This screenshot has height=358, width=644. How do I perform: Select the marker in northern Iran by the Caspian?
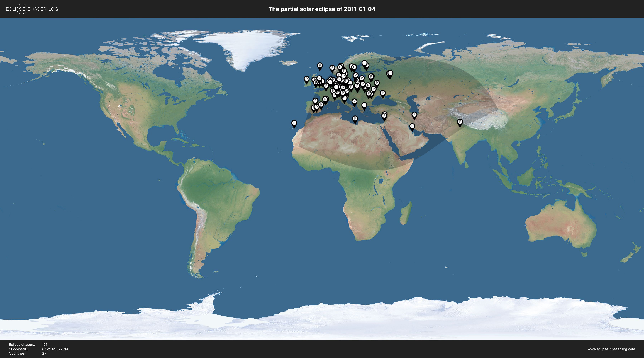[x=414, y=116]
